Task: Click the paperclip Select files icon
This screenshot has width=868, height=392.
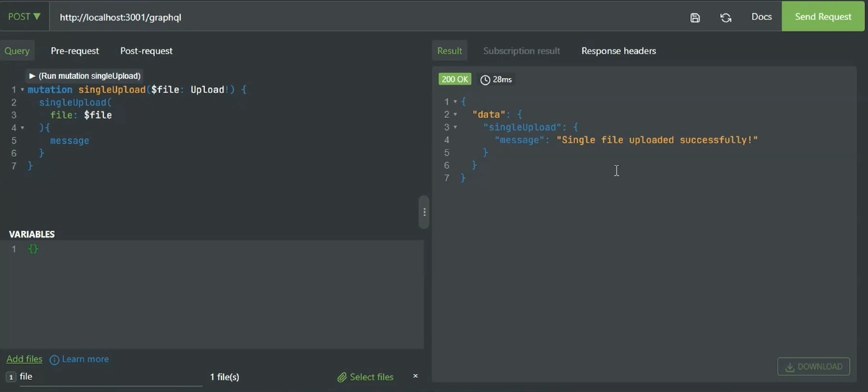Action: [341, 377]
